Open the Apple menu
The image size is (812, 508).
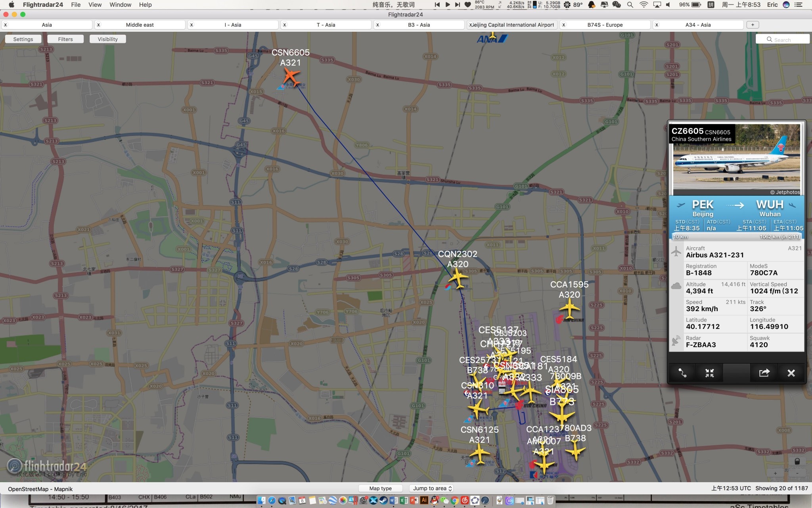pos(11,5)
